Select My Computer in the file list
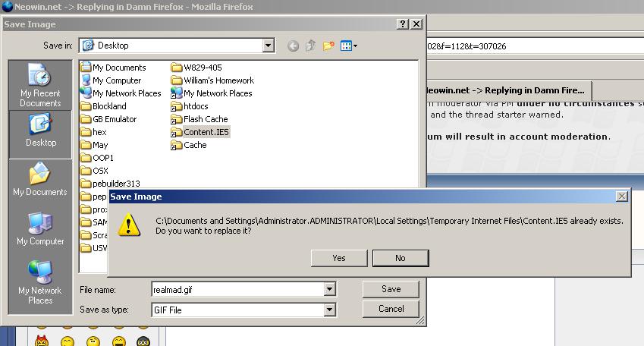The width and height of the screenshot is (644, 346). pyautogui.click(x=111, y=80)
